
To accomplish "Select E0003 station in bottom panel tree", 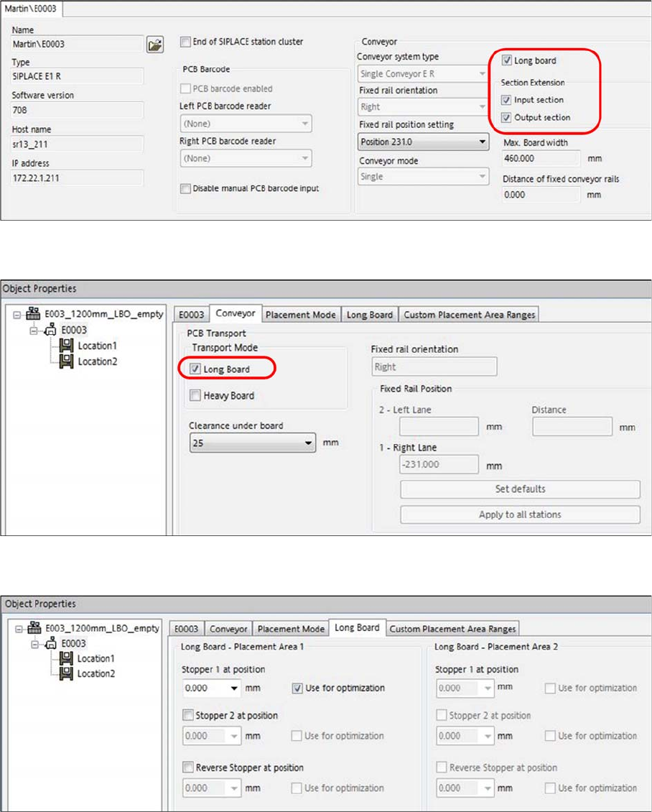I will click(73, 643).
